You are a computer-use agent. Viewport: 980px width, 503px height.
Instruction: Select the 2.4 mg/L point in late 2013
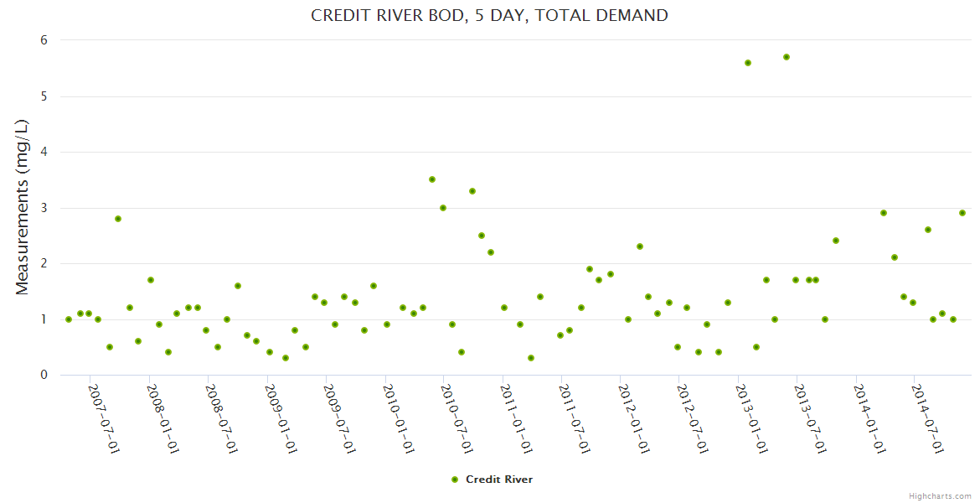click(835, 241)
